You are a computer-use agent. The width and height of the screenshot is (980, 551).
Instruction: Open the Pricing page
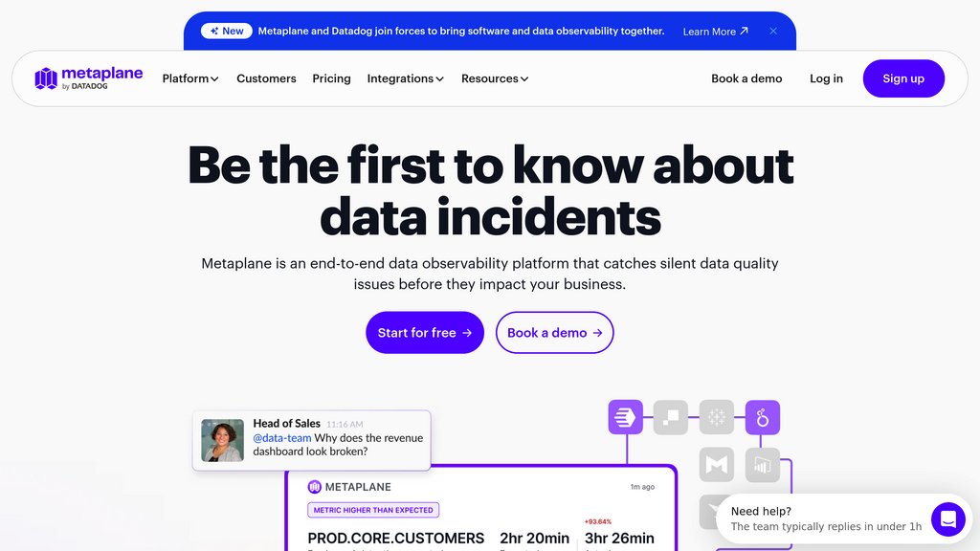(x=331, y=78)
